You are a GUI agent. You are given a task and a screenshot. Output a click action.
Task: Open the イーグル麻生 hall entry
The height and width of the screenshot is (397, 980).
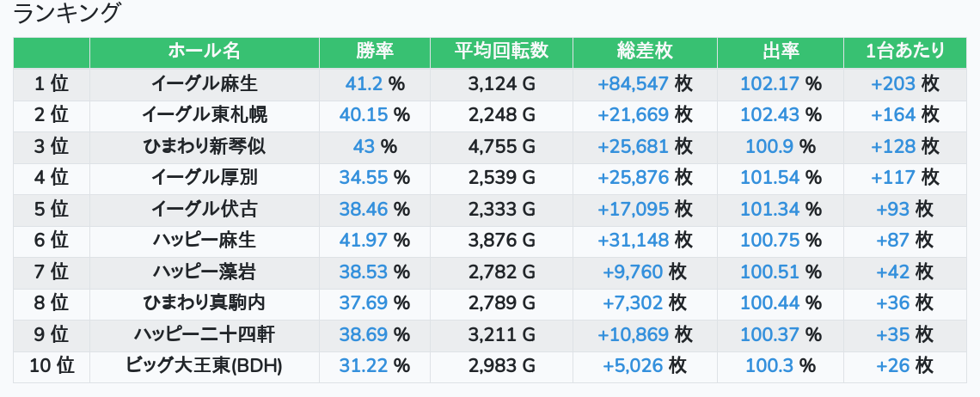[x=205, y=83]
